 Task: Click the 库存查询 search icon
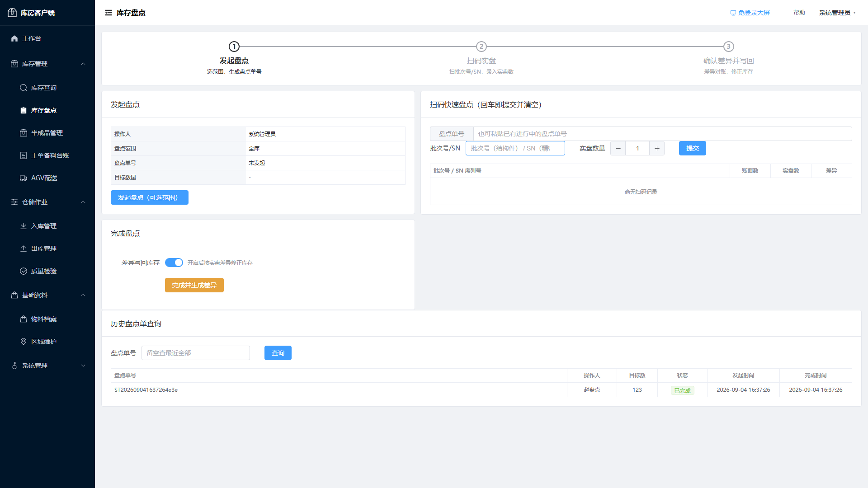[24, 88]
